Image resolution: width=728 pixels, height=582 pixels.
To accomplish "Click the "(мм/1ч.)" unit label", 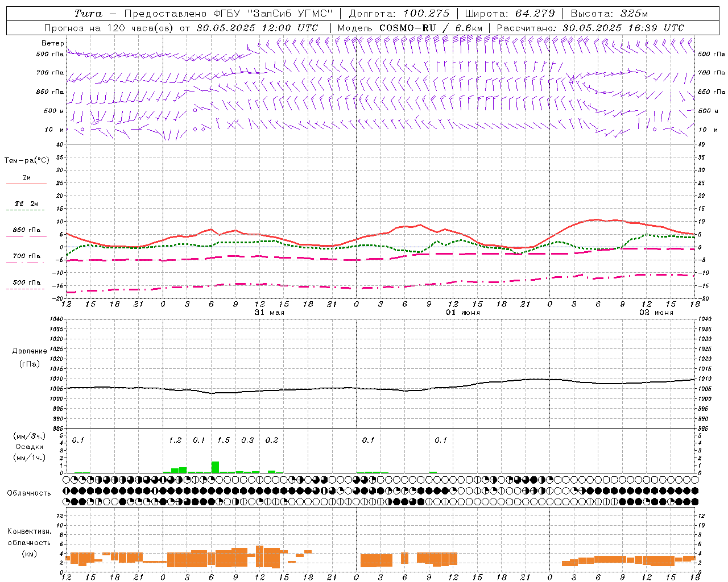I will [x=29, y=458].
